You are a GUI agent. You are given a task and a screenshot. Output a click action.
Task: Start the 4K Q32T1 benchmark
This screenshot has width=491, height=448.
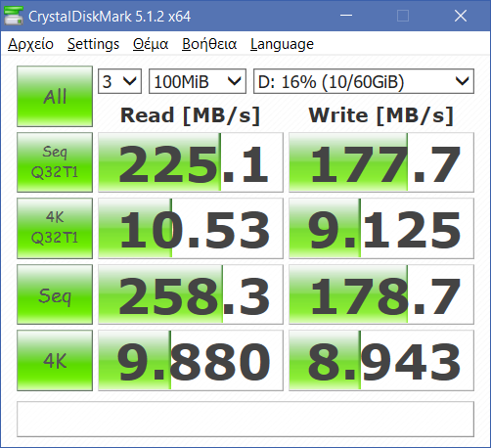click(55, 228)
